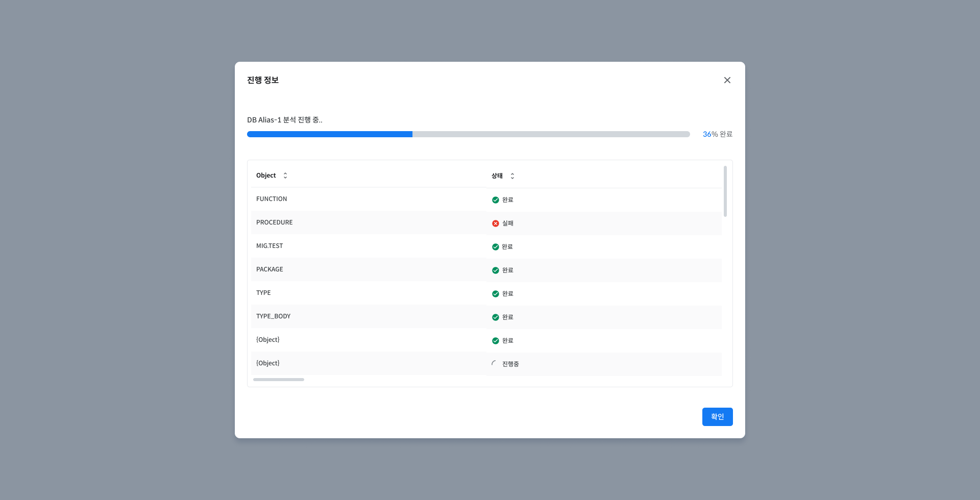The image size is (980, 500).
Task: Click the green check for first {Object} row
Action: 495,341
